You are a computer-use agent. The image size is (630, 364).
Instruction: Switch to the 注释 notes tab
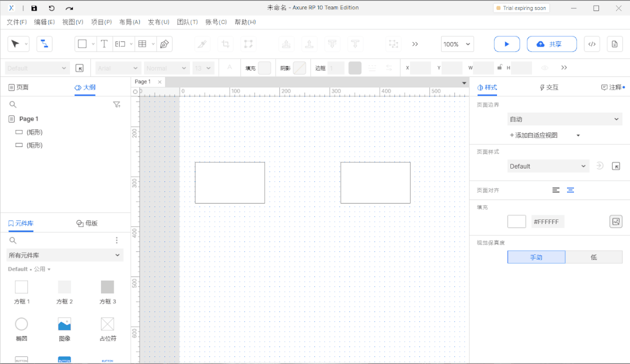click(612, 87)
